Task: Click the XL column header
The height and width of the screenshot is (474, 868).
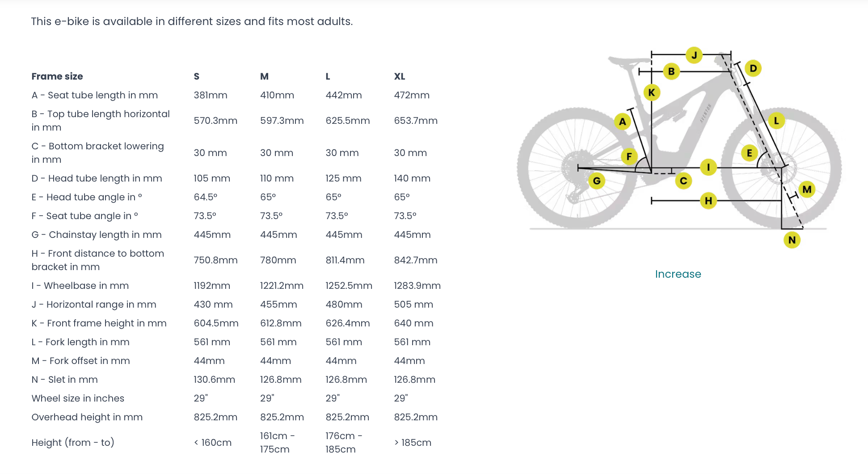Action: (400, 76)
